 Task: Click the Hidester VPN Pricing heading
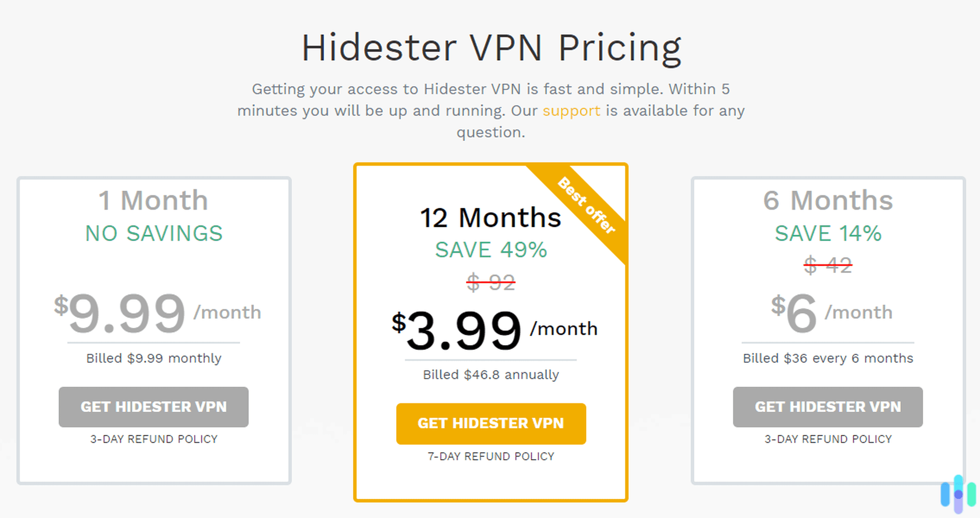490,47
